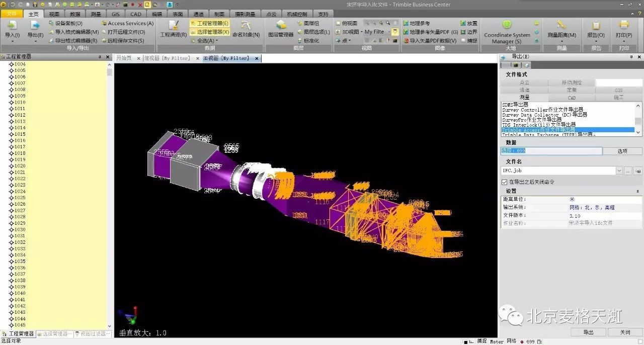This screenshot has height=345, width=644.
Task: Expand the 导出(F) dropdown arrow
Action: pyautogui.click(x=35, y=41)
